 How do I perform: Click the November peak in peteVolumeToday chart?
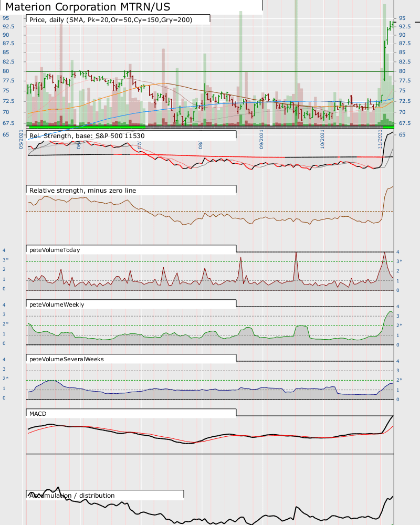384,253
